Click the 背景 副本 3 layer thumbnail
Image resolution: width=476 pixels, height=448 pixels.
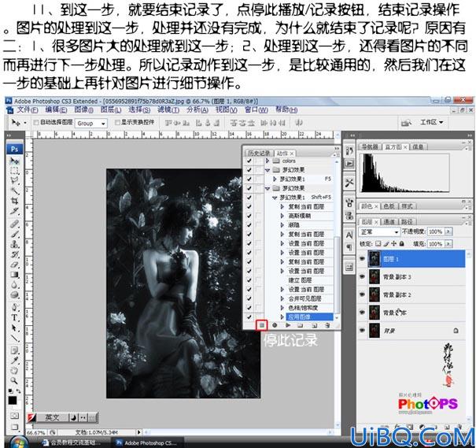[x=375, y=276]
